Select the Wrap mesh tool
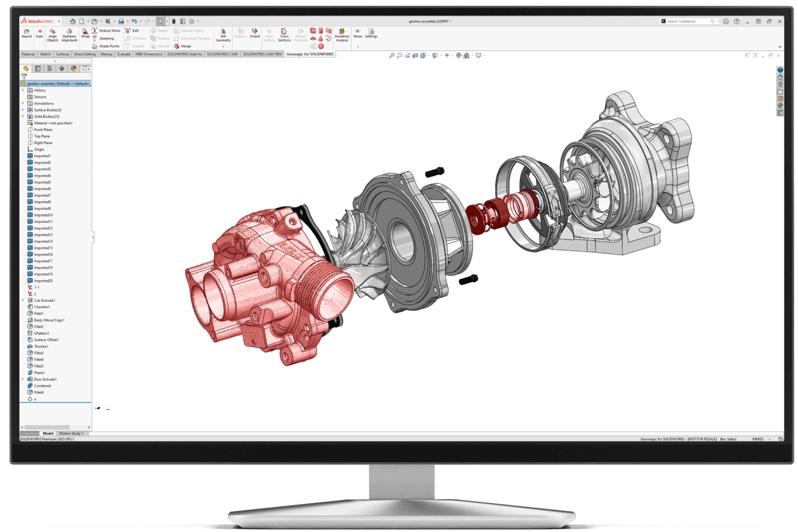Viewport: 798px width, 532px height. click(85, 33)
